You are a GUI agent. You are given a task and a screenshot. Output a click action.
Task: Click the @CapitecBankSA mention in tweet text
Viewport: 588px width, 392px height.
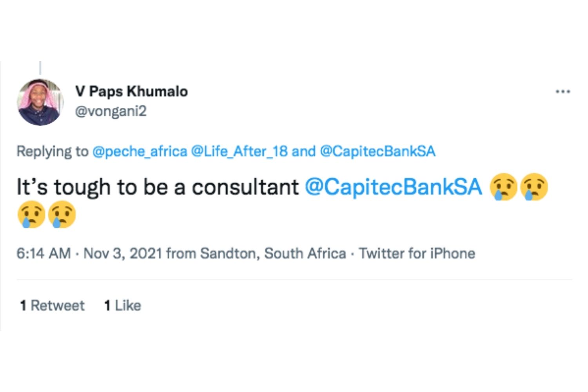(393, 187)
